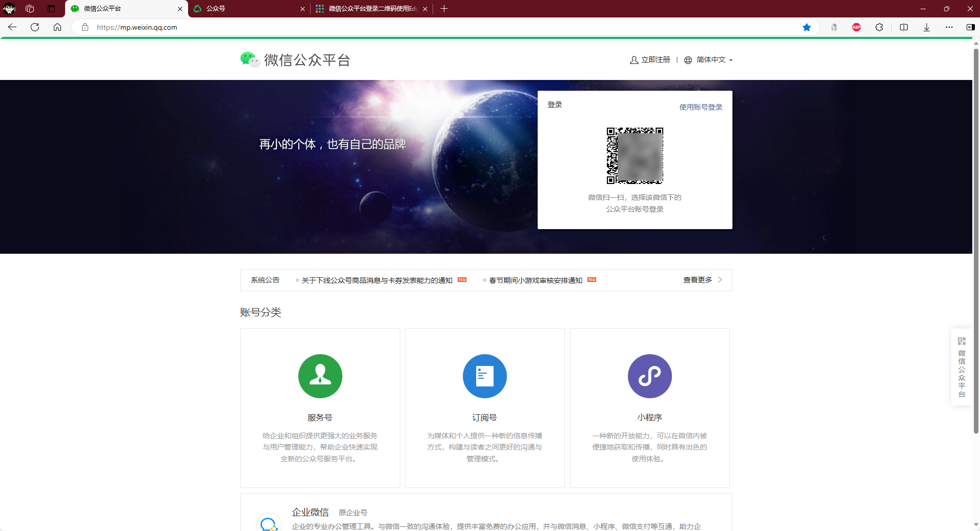
Task: Close the 公众号 tab
Action: [302, 9]
